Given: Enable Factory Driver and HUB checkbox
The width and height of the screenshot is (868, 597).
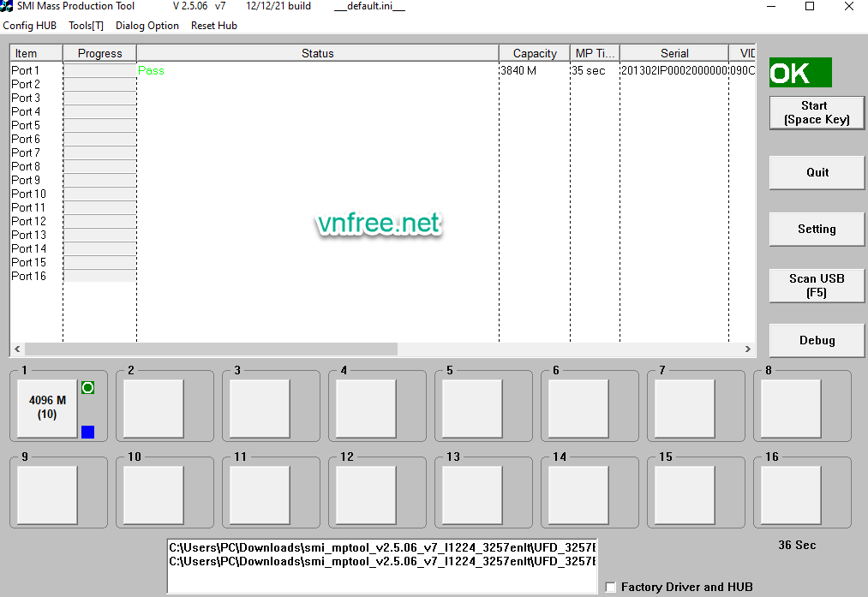Looking at the screenshot, I should point(611,587).
